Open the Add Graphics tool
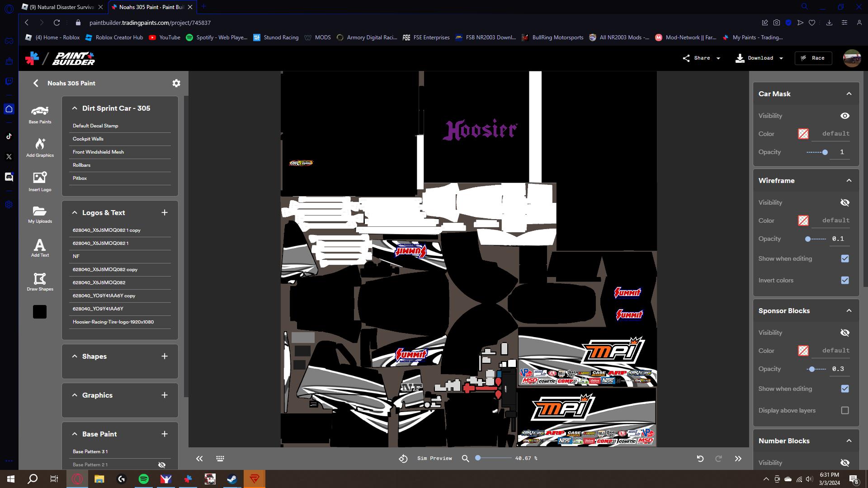Image resolution: width=868 pixels, height=488 pixels. coord(40,147)
